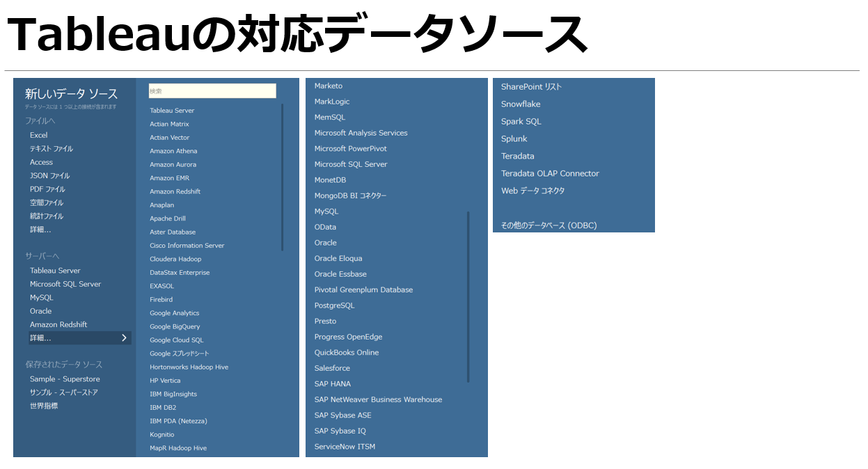Choose Microsoft SQL Server under サーバーへ
This screenshot has height=469, width=868.
pos(65,284)
